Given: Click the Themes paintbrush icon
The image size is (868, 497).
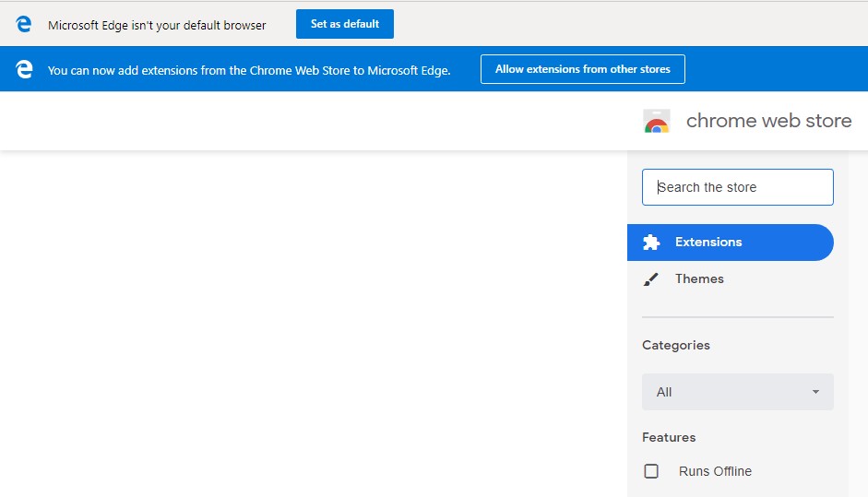Looking at the screenshot, I should click(651, 279).
